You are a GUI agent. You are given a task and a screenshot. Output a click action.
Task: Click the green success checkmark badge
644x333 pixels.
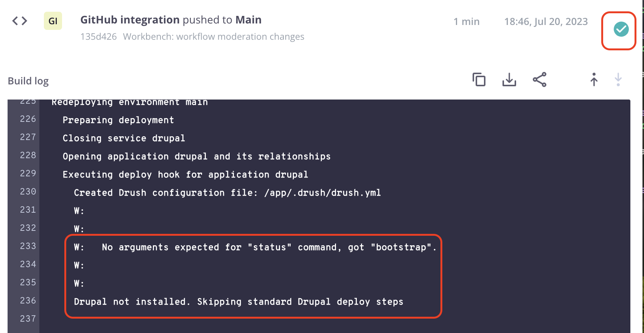[620, 28]
